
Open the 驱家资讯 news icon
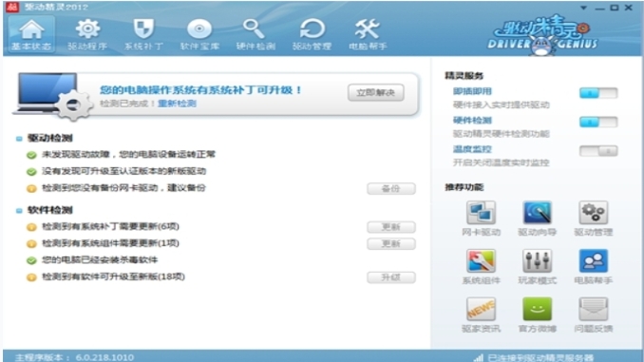tap(481, 309)
